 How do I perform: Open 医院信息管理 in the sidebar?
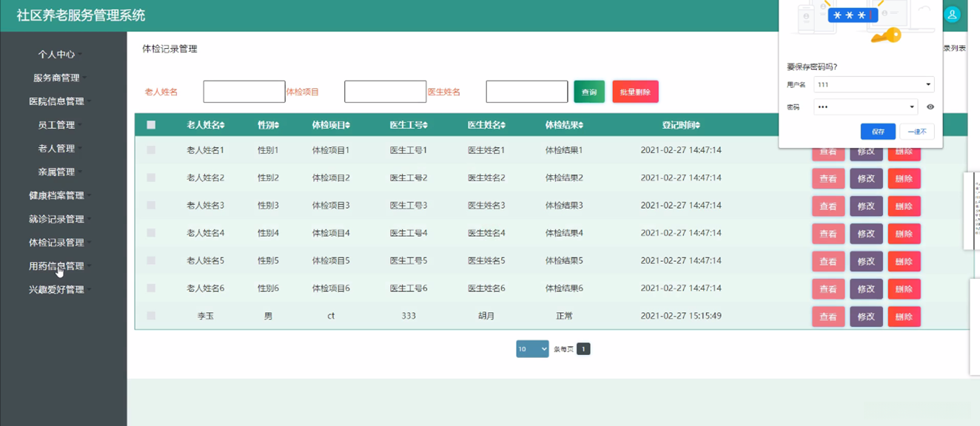57,101
